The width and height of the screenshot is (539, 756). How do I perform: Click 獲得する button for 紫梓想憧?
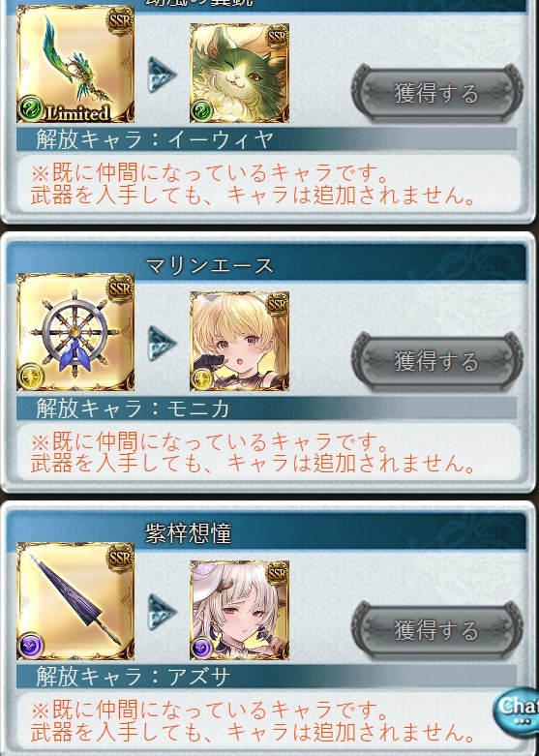437,630
